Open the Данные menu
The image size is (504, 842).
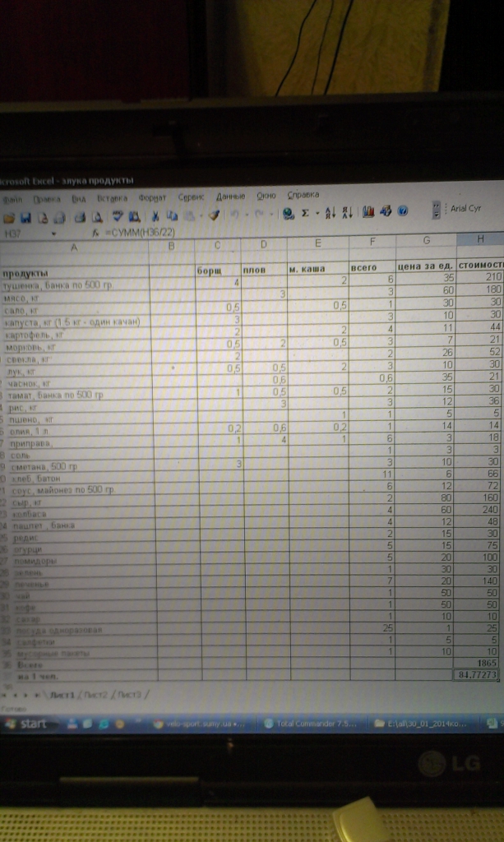click(x=230, y=197)
